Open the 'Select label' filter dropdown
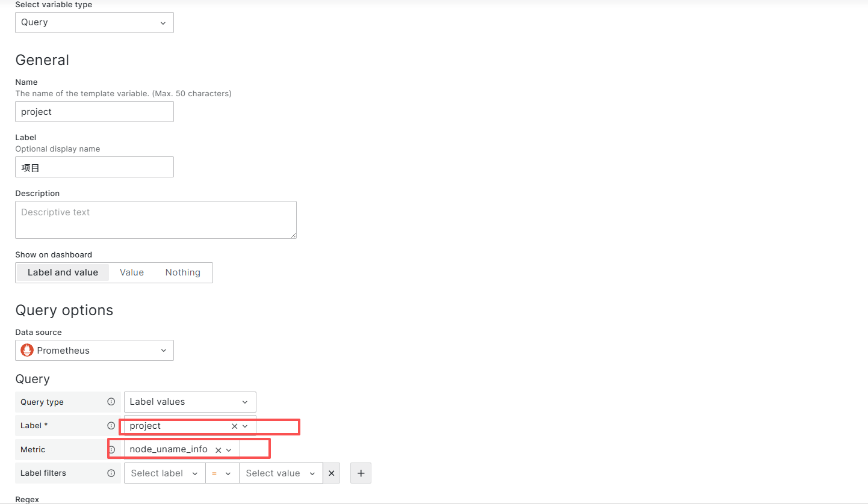 coord(164,473)
